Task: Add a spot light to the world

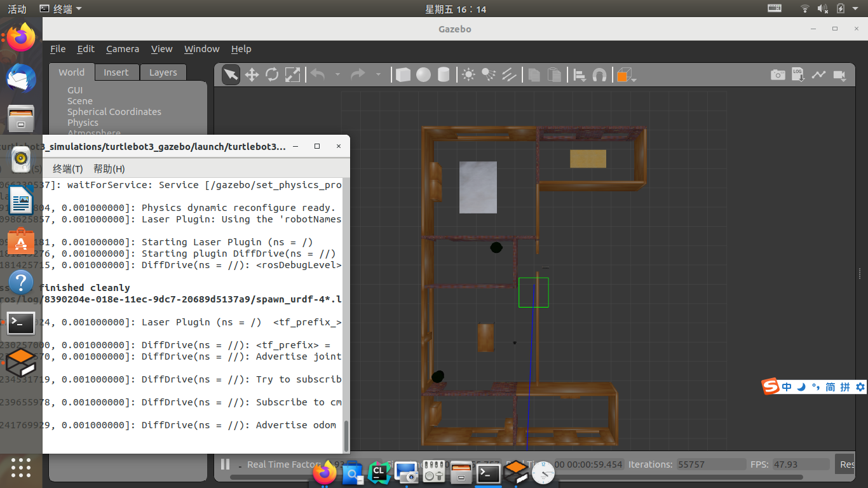Action: click(489, 74)
